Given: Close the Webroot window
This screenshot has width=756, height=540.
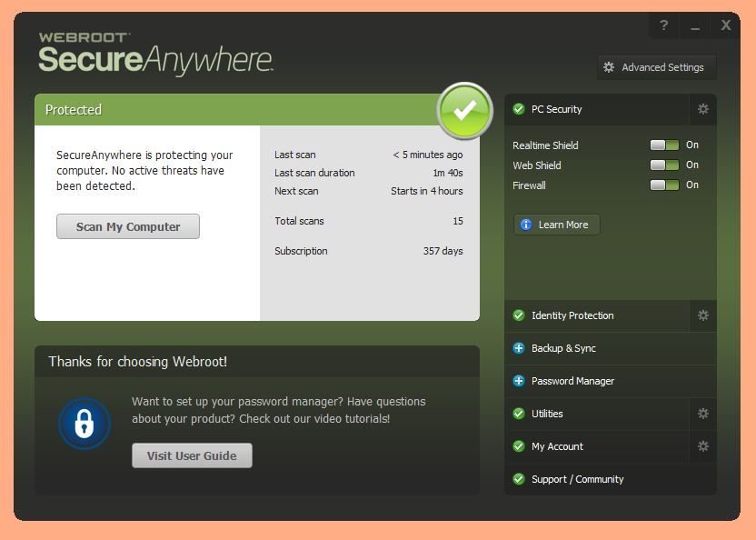Looking at the screenshot, I should pos(726,25).
